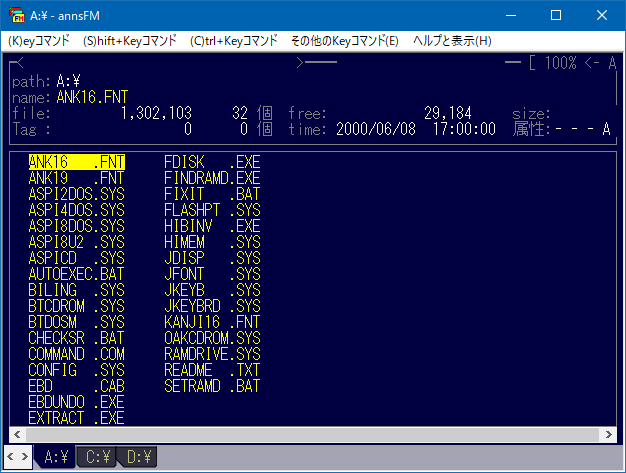Maximize the annsFM window
The image size is (626, 473).
click(556, 16)
